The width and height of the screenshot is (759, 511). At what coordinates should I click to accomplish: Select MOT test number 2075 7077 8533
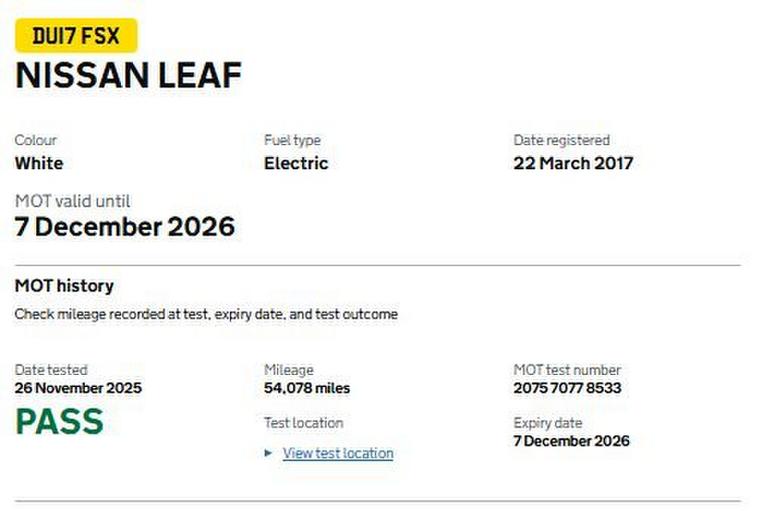(567, 388)
